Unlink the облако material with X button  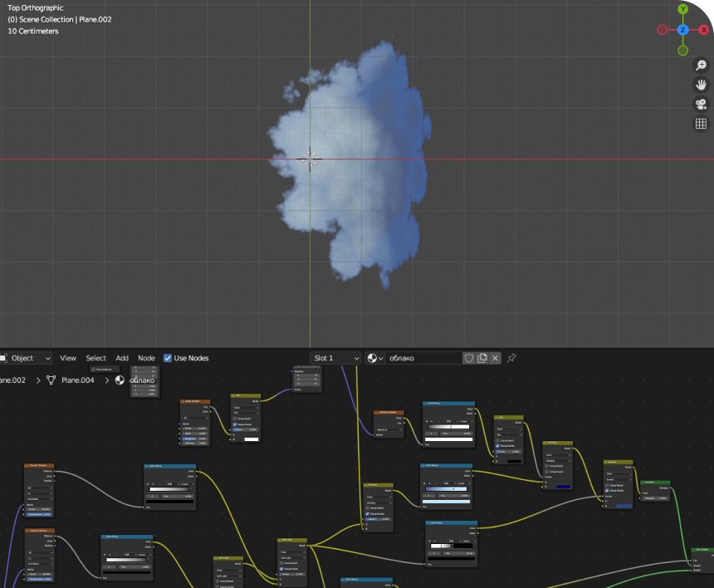(496, 358)
